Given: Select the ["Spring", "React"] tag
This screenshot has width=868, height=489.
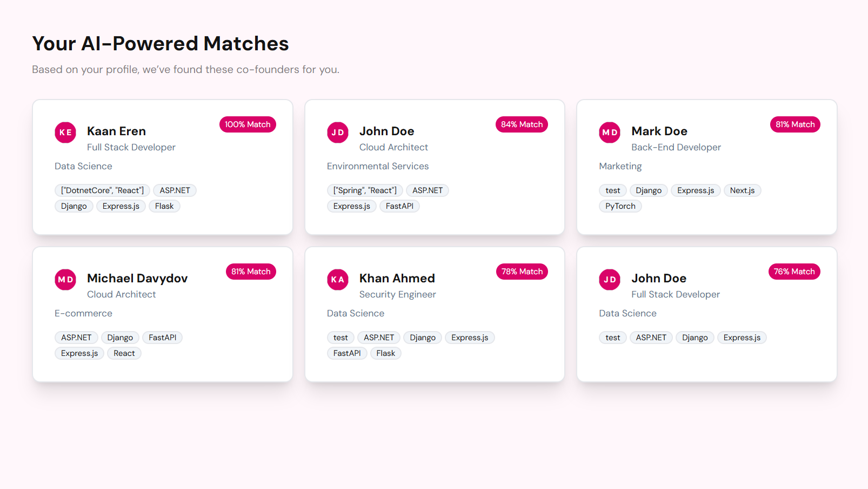Looking at the screenshot, I should tap(365, 190).
